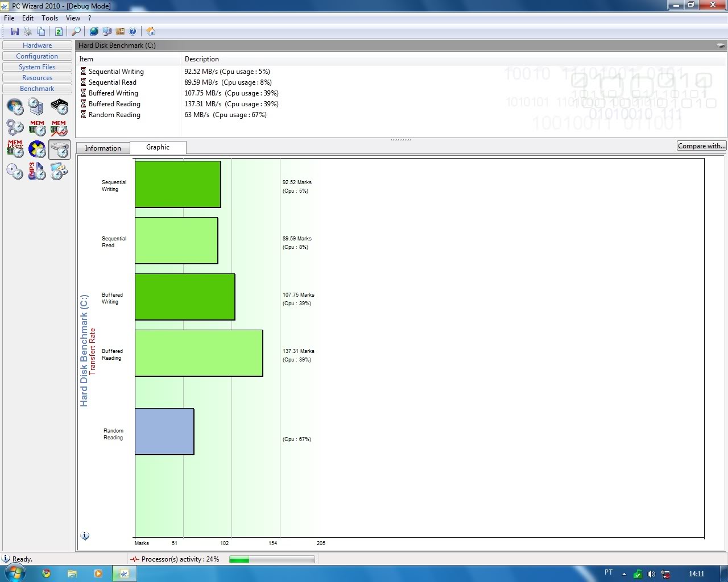The height and width of the screenshot is (582, 728).
Task: Click the Sequential Writing dark green bar
Action: click(178, 184)
